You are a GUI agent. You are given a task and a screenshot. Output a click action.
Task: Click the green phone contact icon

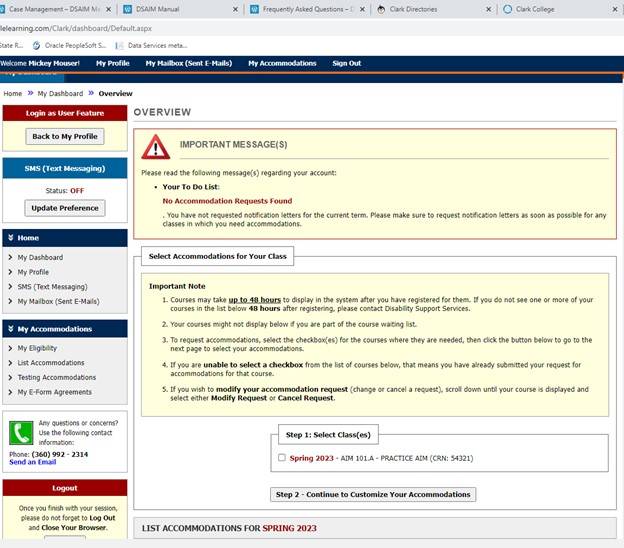click(21, 433)
